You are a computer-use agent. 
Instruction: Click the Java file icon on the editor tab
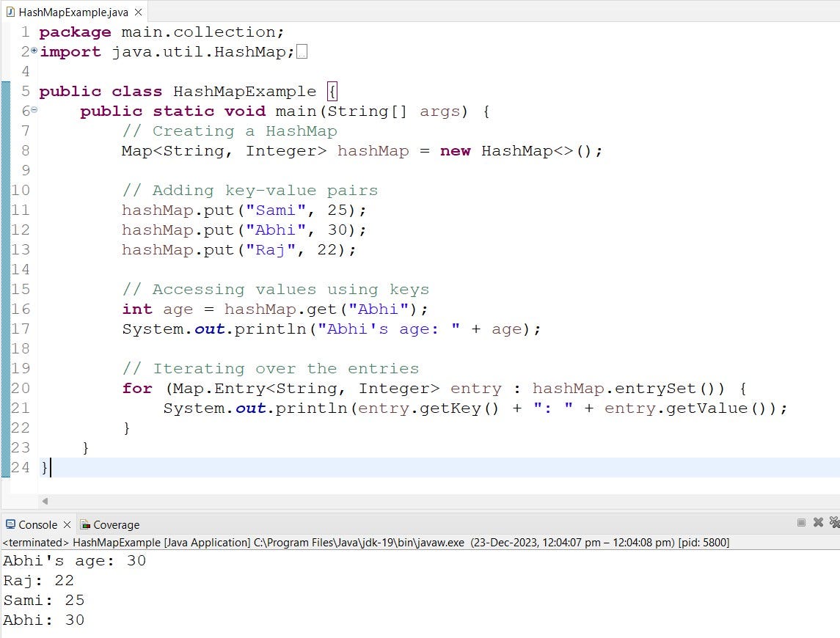point(10,12)
